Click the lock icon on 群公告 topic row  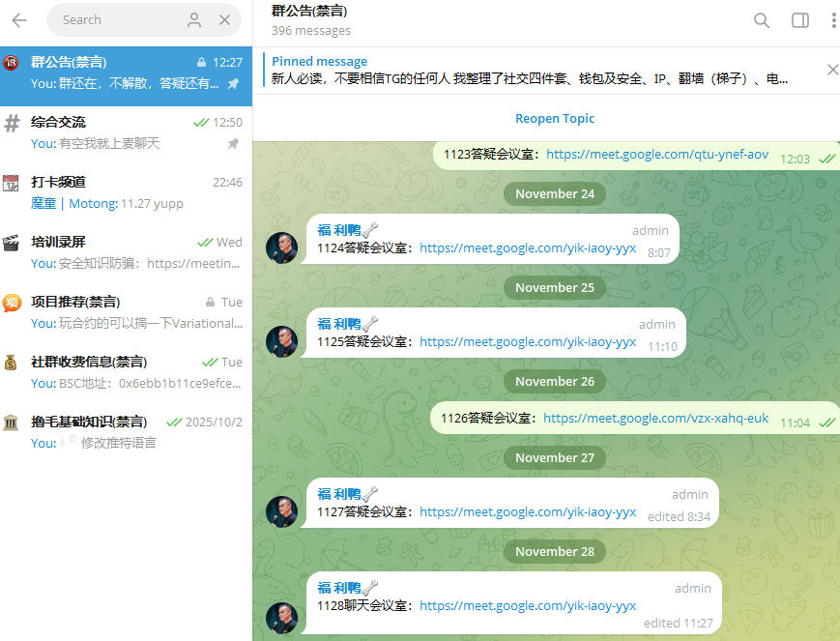pos(201,62)
